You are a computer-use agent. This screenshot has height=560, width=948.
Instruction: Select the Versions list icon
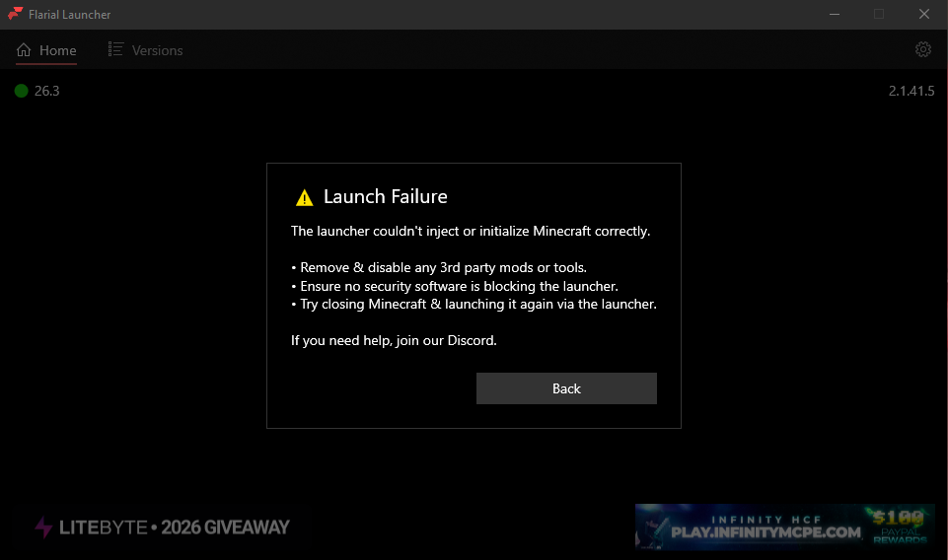[x=115, y=49]
